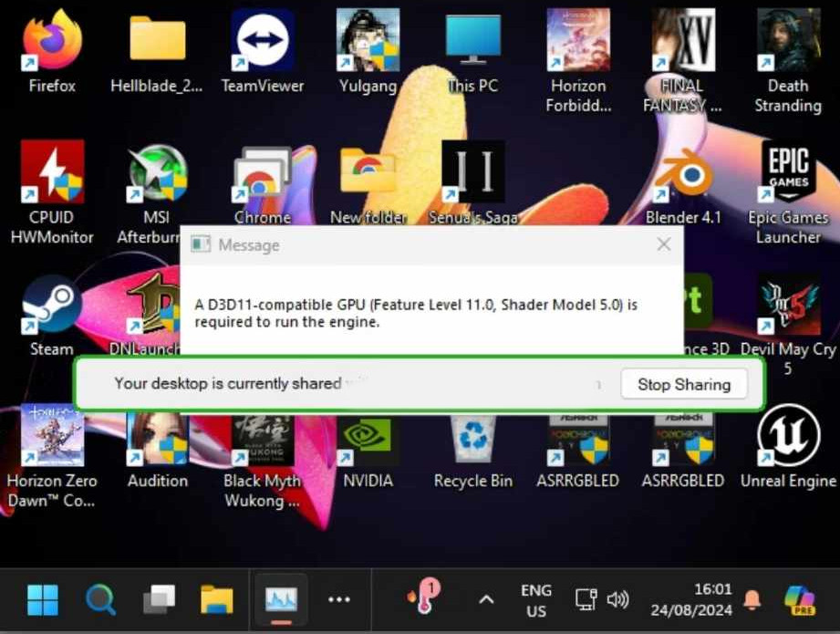The image size is (840, 634).
Task: Launch Unreal Engine
Action: tap(788, 448)
